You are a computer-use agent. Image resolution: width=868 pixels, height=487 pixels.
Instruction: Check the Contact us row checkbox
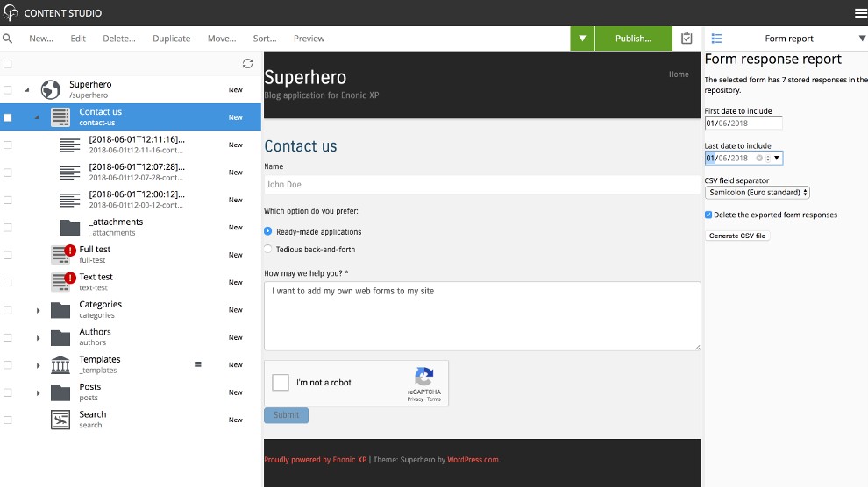pos(8,117)
